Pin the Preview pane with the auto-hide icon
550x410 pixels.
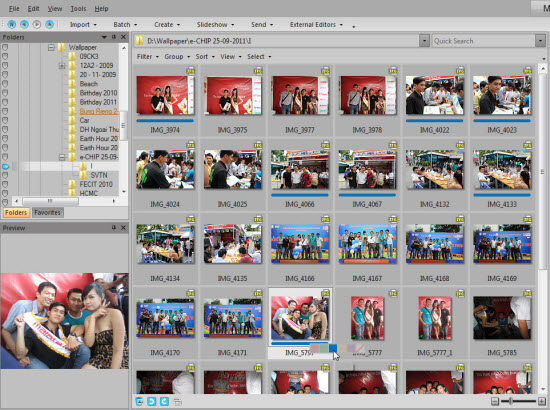114,228
